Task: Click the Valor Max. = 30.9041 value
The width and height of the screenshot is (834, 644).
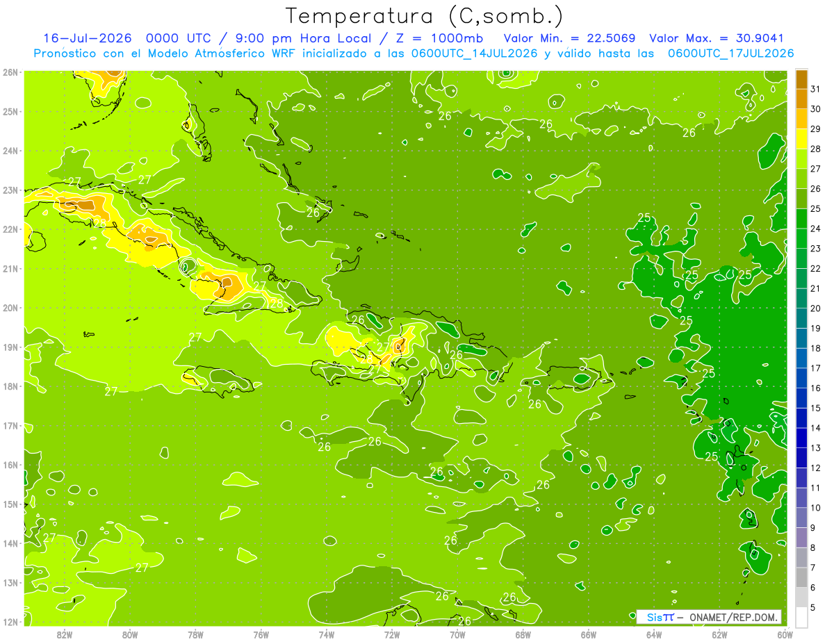Action: pos(716,38)
